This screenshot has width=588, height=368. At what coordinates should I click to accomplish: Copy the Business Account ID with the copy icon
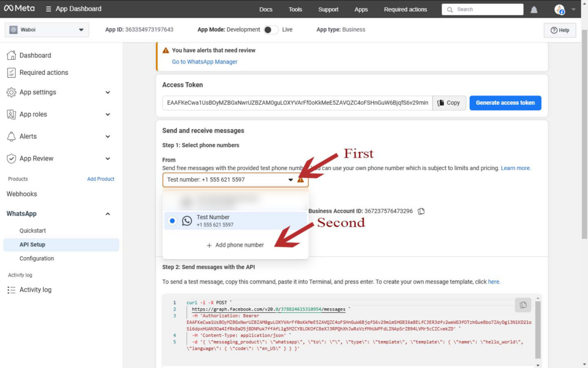coord(421,211)
